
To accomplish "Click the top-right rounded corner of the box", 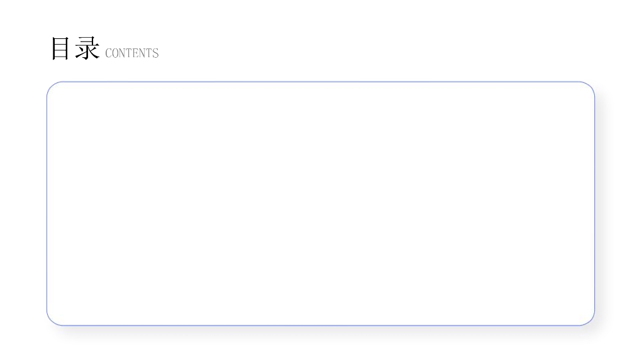I will (590, 86).
